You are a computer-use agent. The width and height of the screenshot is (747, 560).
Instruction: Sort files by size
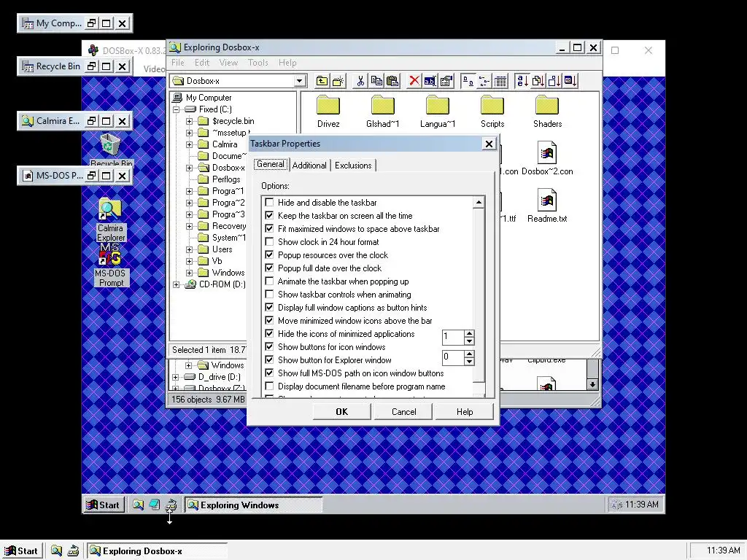554,81
